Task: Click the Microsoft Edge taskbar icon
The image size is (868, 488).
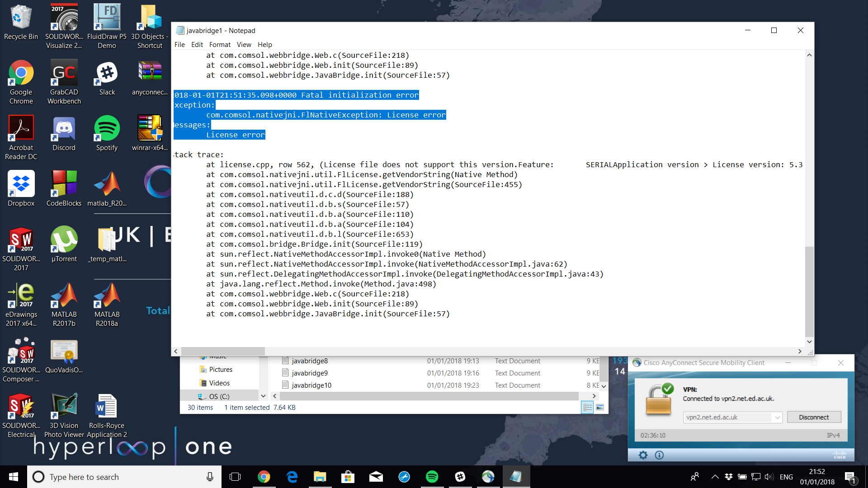Action: (292, 477)
